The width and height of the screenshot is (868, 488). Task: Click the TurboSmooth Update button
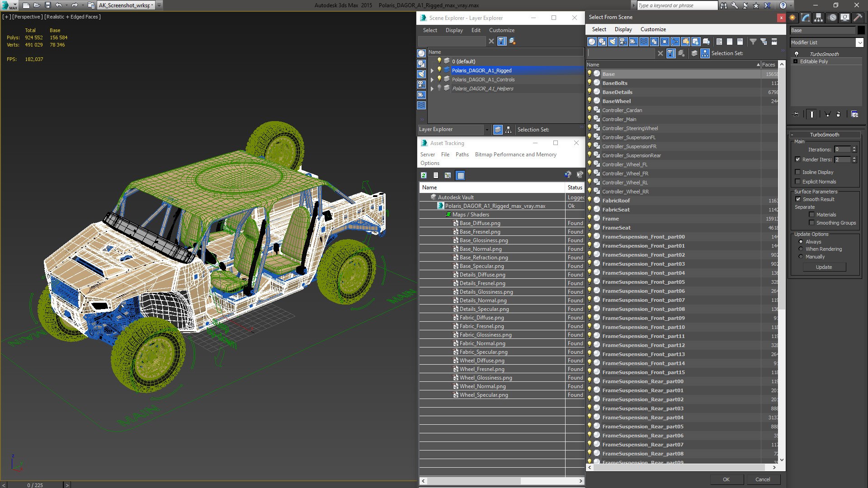click(x=824, y=267)
